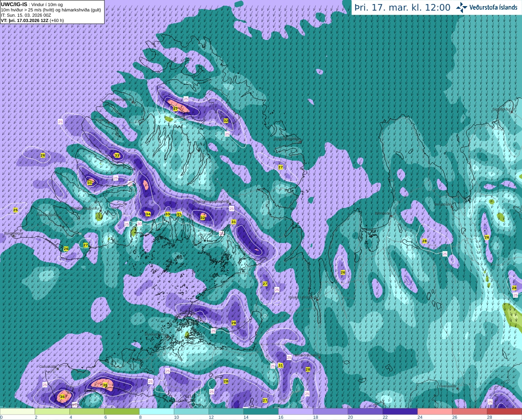Click the UWC/IG-IS map title box
This screenshot has height=420, width=522.
click(52, 12)
